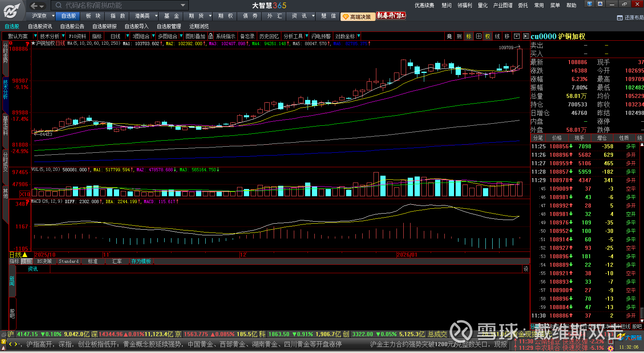Open the 量化 menu
The height and width of the screenshot is (353, 644).
click(x=483, y=5)
